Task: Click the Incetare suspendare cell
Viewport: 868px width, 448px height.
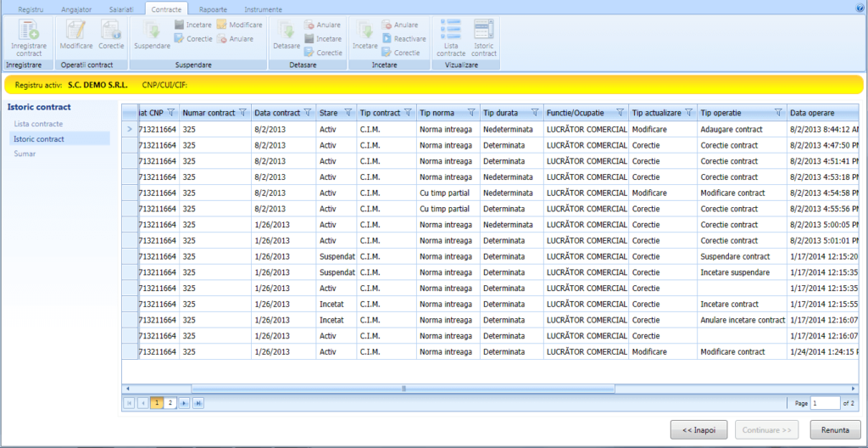Action: [x=742, y=272]
